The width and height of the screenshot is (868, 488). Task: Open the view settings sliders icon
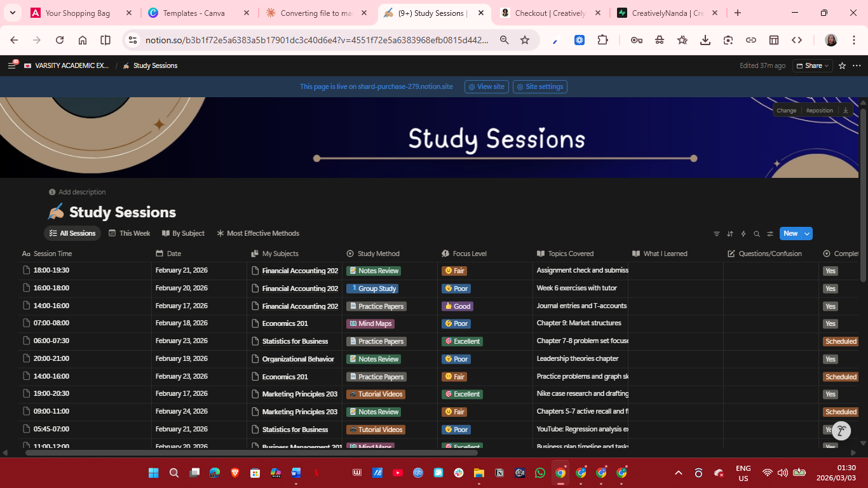coord(770,234)
